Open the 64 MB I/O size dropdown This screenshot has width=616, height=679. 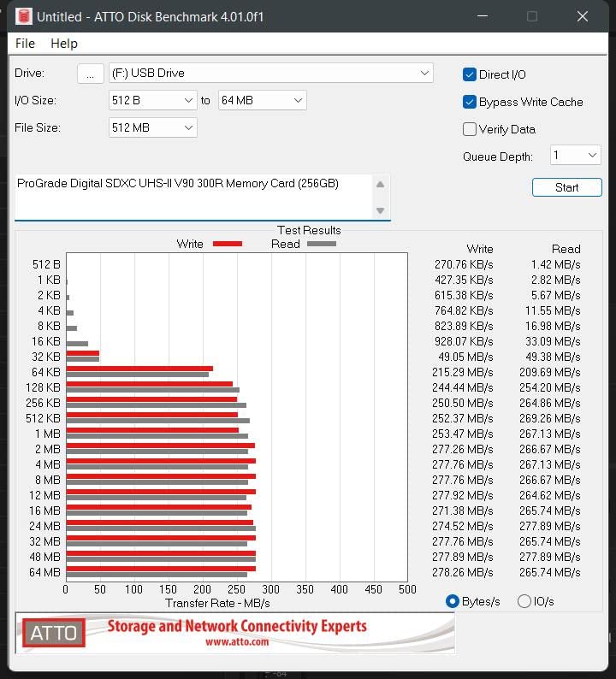pyautogui.click(x=263, y=100)
